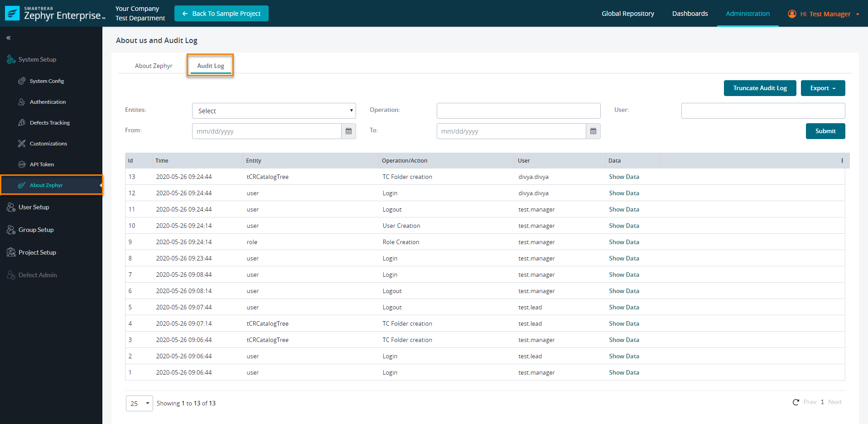
Task: Click the Zephyr Enterprise logo
Action: point(55,14)
